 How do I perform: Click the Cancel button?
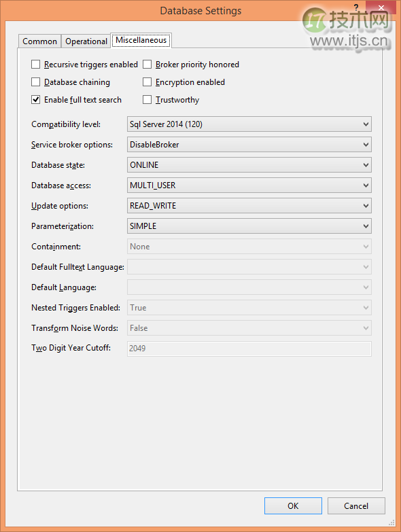[356, 506]
